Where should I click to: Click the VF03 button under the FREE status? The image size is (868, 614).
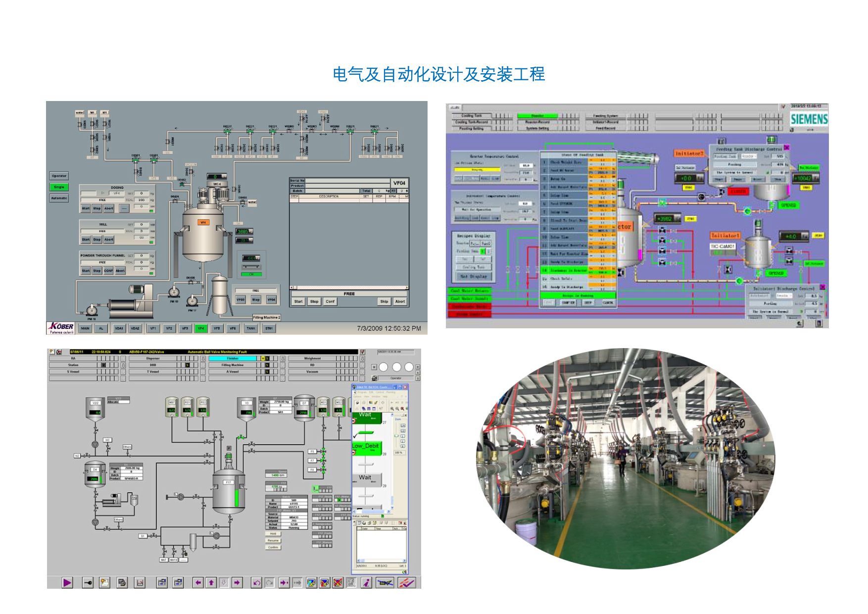(x=241, y=300)
